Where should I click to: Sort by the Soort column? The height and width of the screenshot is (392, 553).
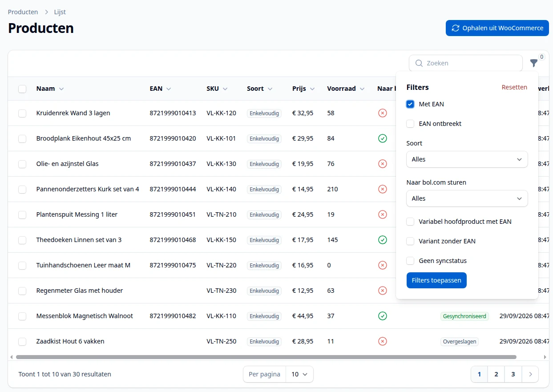pyautogui.click(x=260, y=89)
